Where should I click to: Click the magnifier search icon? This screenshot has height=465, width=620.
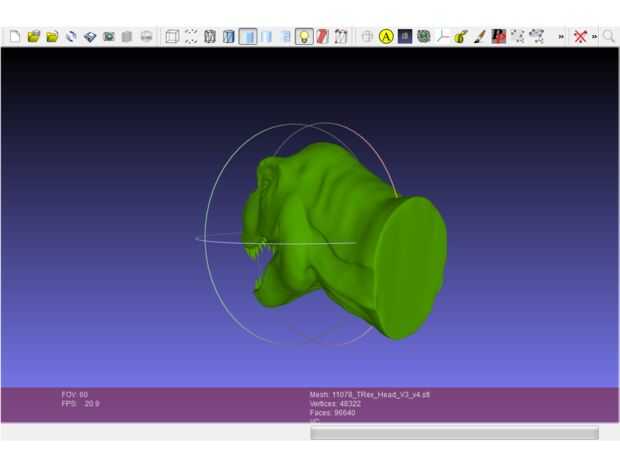tap(609, 37)
